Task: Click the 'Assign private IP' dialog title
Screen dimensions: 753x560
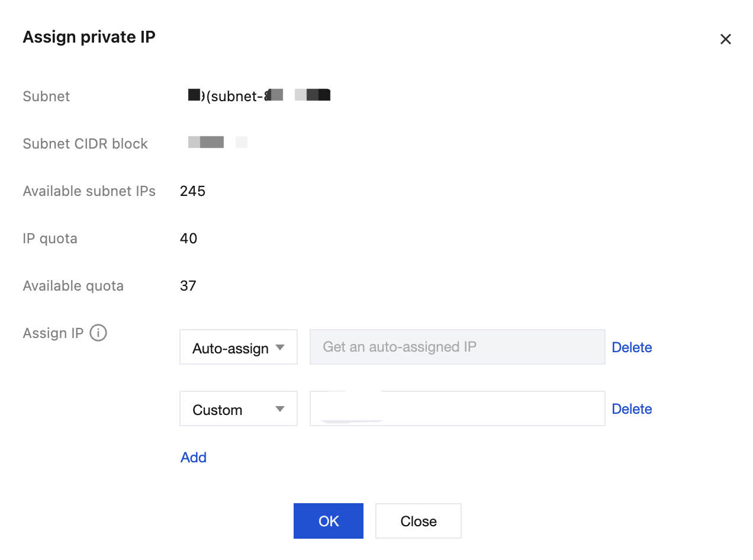Action: [x=89, y=37]
